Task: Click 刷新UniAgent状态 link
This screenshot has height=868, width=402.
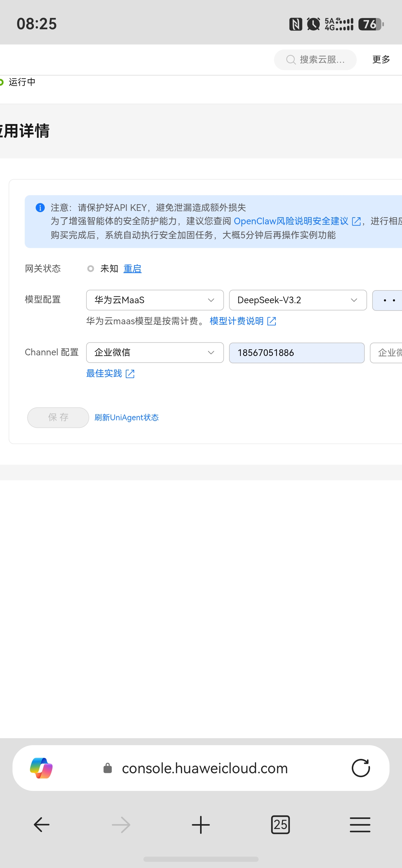Action: point(127,418)
